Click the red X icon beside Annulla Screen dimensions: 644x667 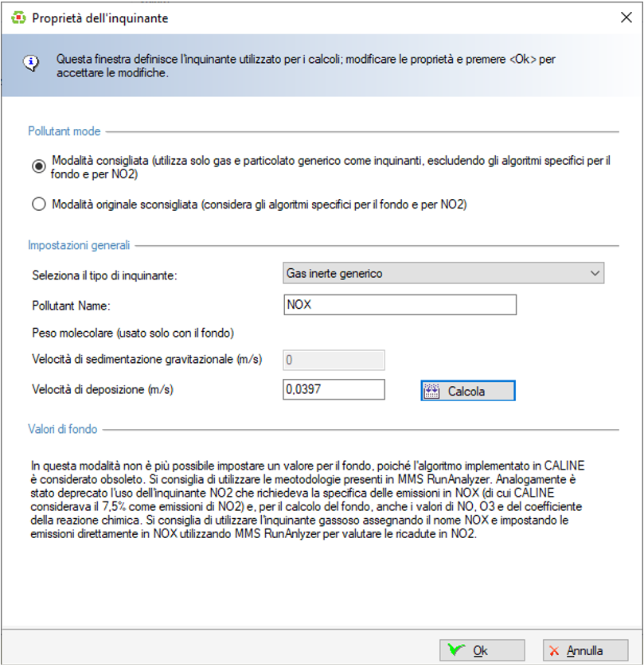[x=554, y=650]
